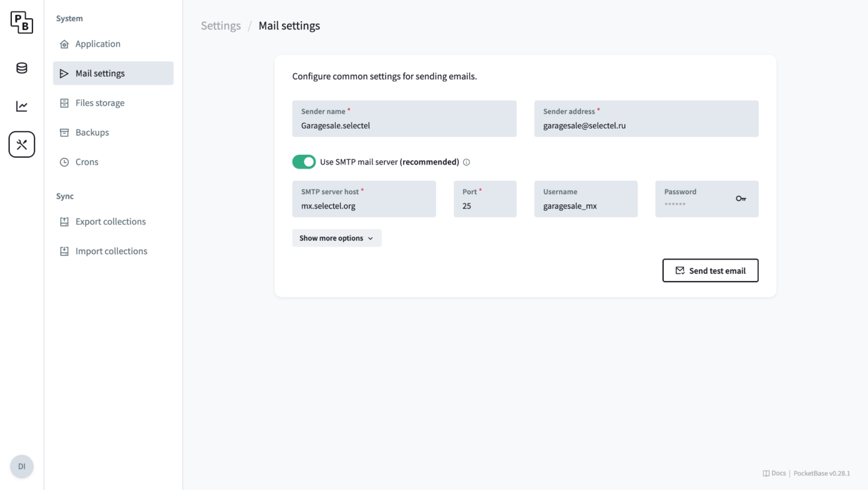Click the PocketBase logo icon
Viewport: 868px width, 490px height.
[22, 23]
